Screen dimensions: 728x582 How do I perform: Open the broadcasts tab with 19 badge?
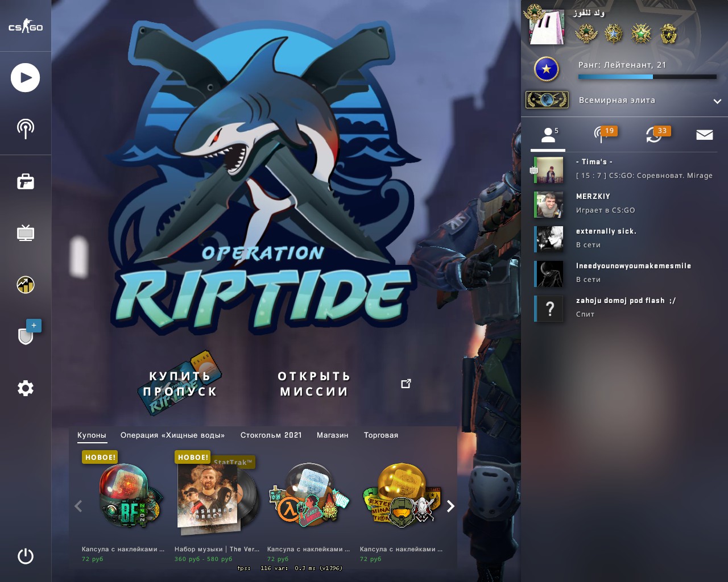point(605,134)
